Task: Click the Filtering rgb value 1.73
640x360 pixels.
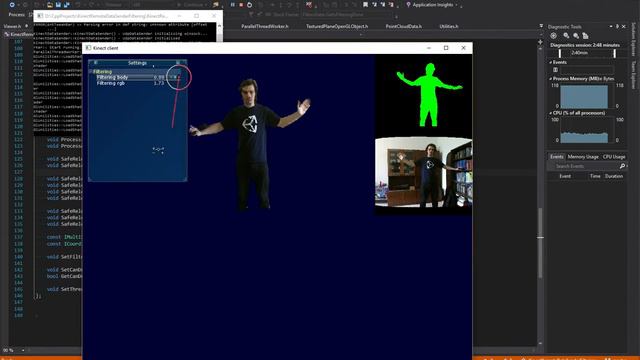Action: click(159, 83)
